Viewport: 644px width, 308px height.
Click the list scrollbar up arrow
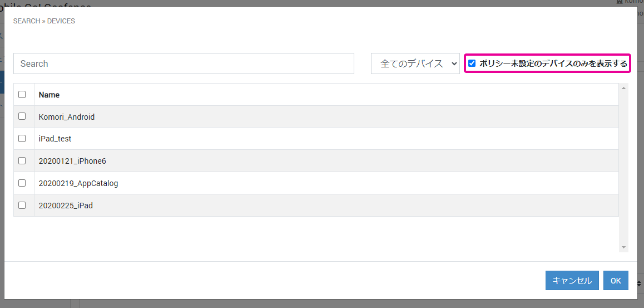click(x=623, y=88)
